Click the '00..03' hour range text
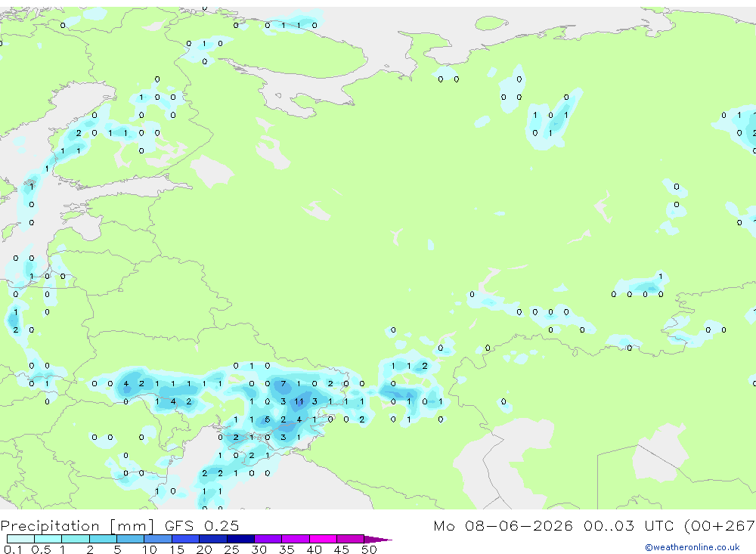This screenshot has width=756, height=554. (609, 525)
